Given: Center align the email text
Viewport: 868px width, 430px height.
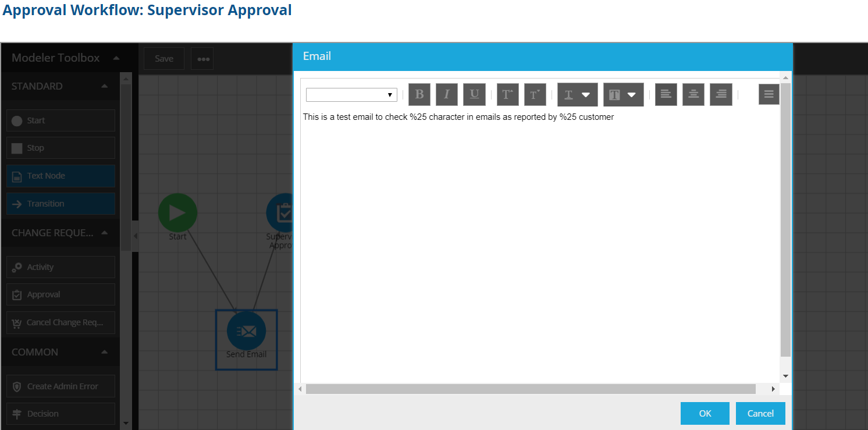Looking at the screenshot, I should tap(693, 95).
